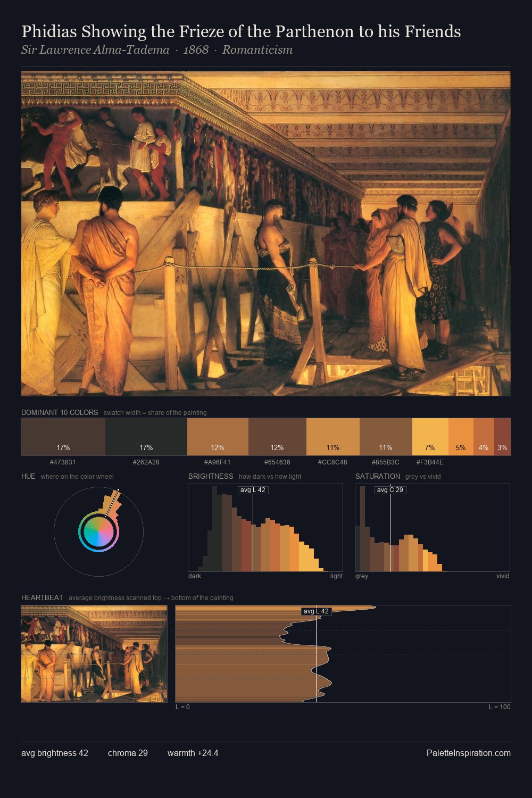The width and height of the screenshot is (532, 798).
Task: Click the #473831 dark brown swatch
Action: 63,437
